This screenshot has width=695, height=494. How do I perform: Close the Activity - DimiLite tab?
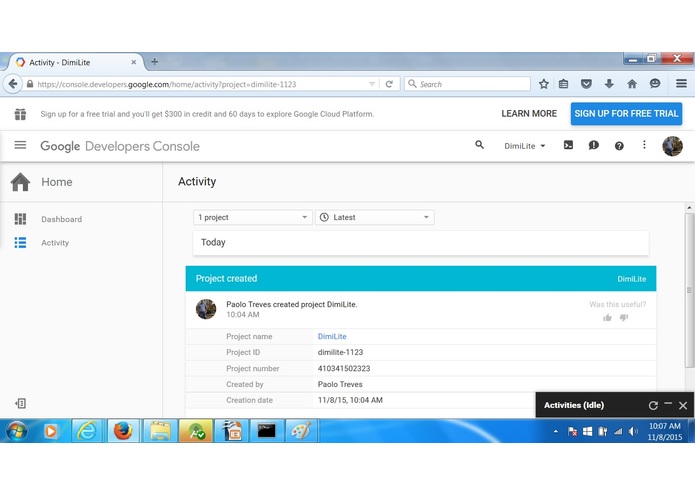click(133, 62)
